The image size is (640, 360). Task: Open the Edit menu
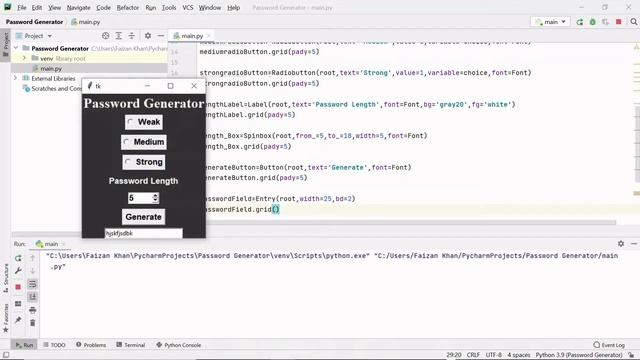37,8
